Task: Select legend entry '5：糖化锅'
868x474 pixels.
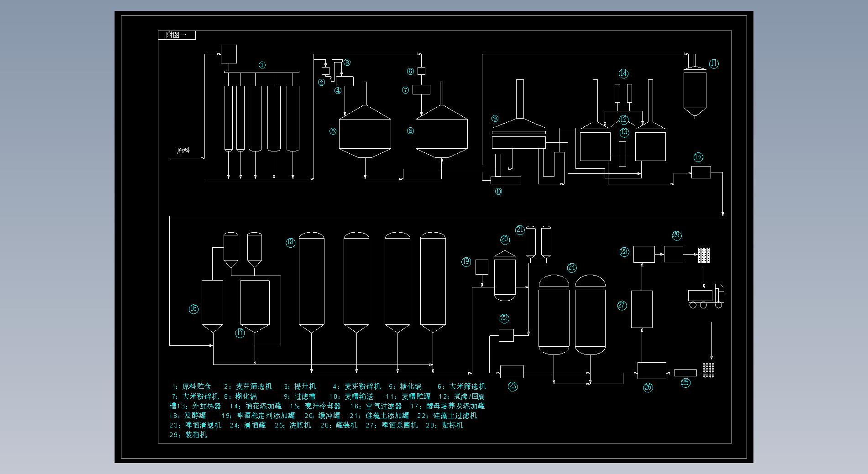Action: [x=405, y=386]
